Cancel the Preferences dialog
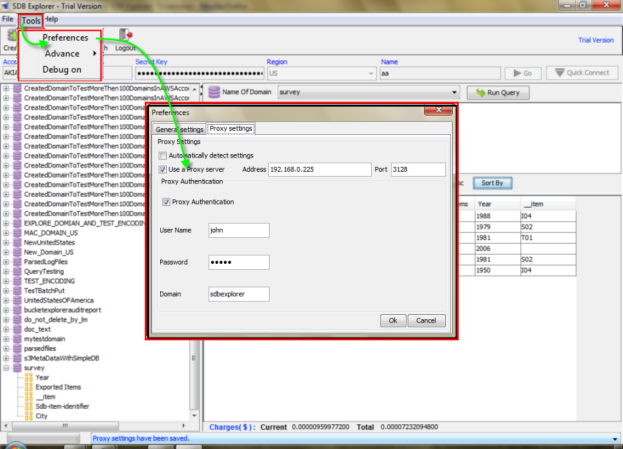623x449 pixels. pyautogui.click(x=426, y=320)
